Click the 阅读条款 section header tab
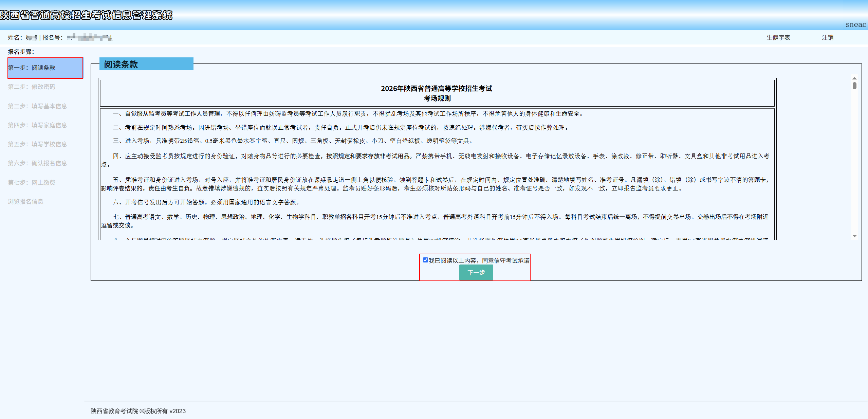This screenshot has width=868, height=419. [x=121, y=64]
